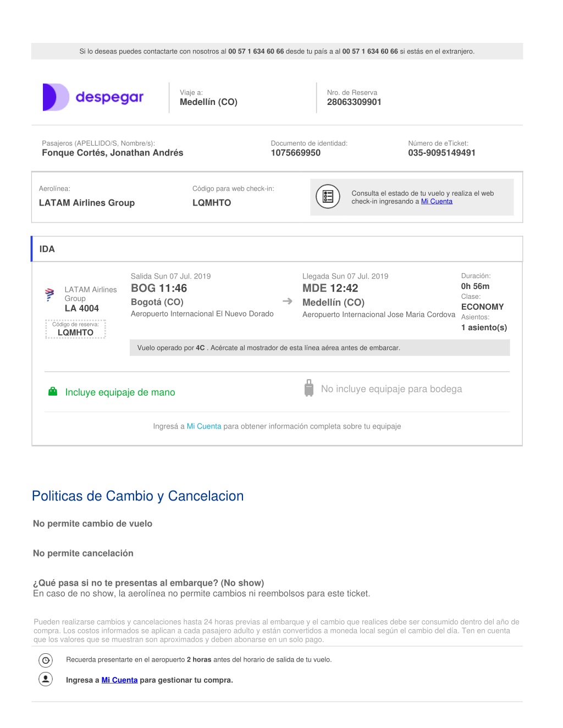
Task: Click the passenger name Fonque Cortés
Action: tap(113, 153)
